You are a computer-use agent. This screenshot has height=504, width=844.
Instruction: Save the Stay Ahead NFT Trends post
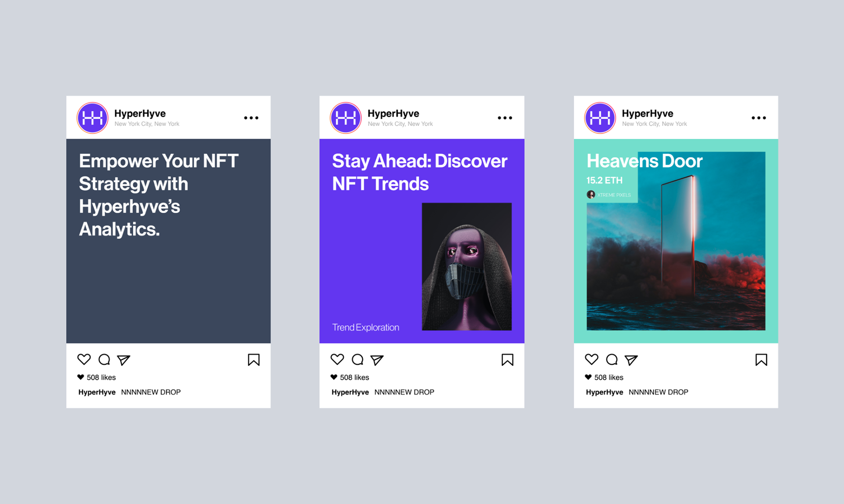pos(507,360)
